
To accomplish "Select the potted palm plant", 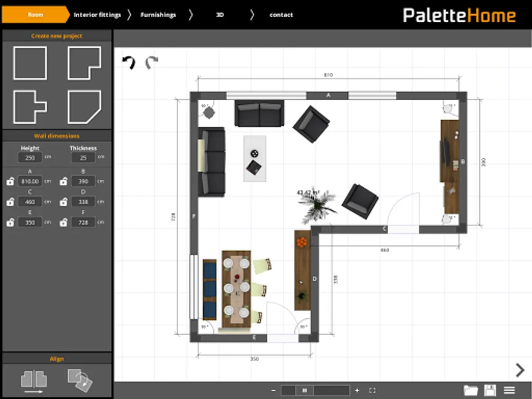I will (x=317, y=205).
